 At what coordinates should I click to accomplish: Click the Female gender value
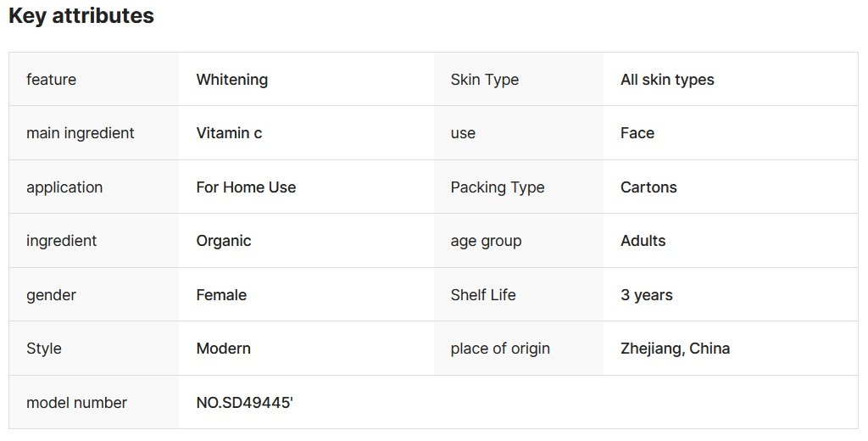tap(221, 295)
